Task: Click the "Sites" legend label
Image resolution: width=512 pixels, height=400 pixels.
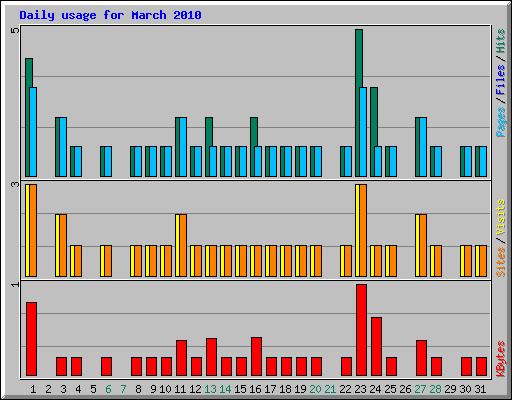Action: click(500, 262)
